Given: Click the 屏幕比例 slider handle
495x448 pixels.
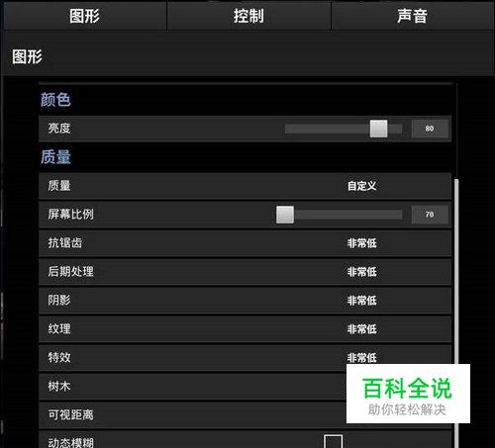Looking at the screenshot, I should coord(285,215).
